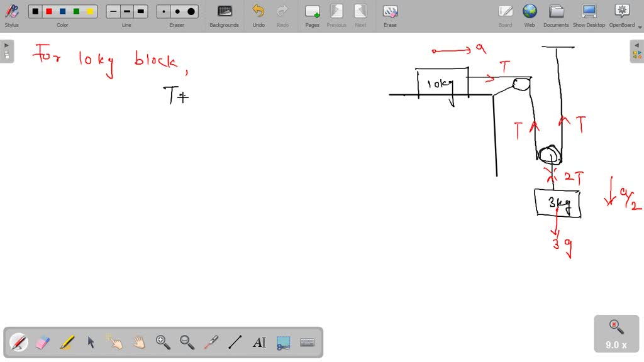
Task: Select the Write Text tool
Action: point(258,342)
